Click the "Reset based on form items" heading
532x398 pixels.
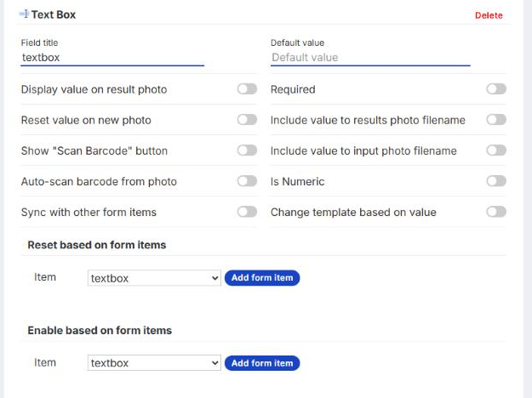97,245
